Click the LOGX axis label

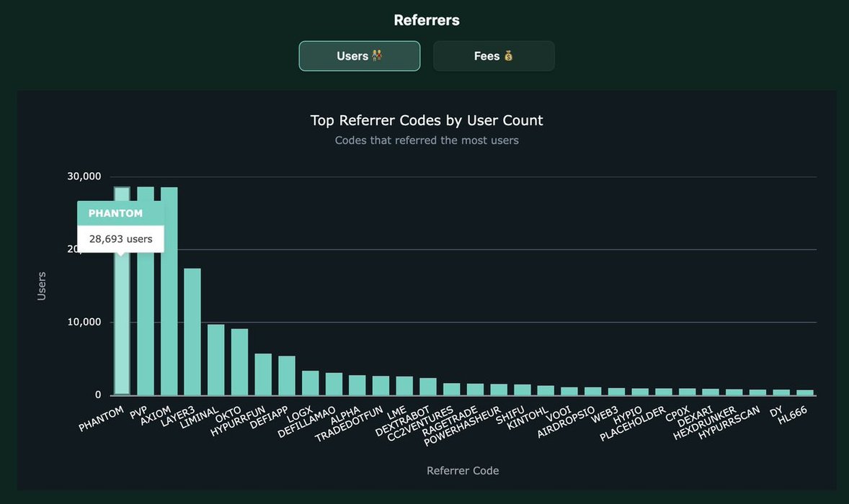[299, 415]
